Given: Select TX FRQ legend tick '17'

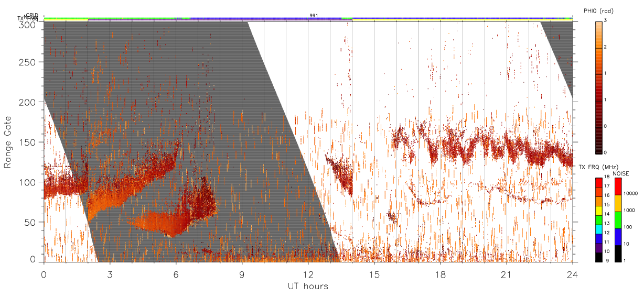Looking at the screenshot, I should coord(606,185).
